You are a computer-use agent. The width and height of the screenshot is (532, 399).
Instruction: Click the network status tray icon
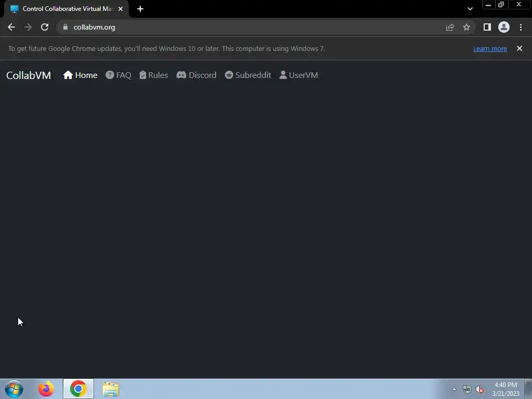(467, 389)
